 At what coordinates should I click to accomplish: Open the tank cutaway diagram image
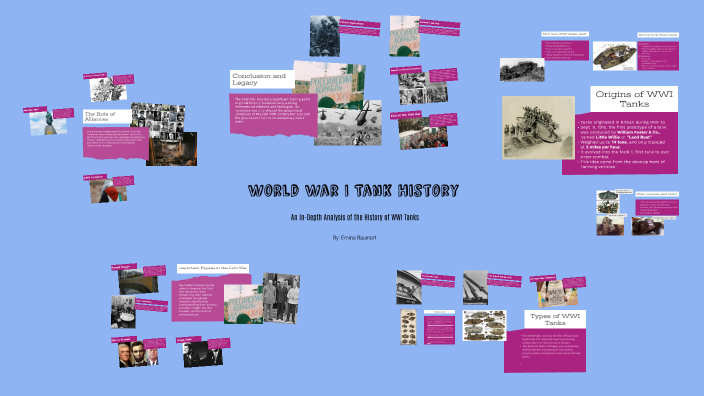tap(614, 56)
